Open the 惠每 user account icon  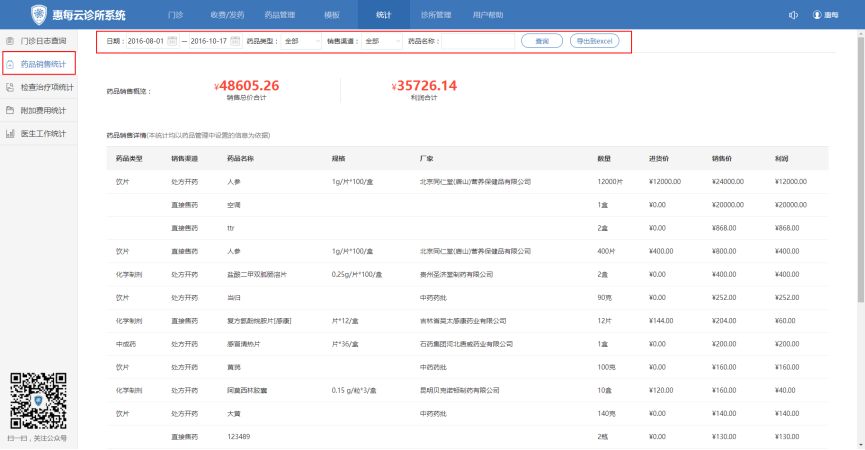click(818, 15)
